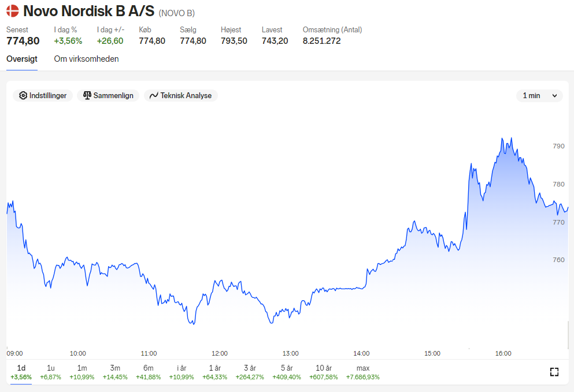
Task: Select the 1m time range
Action: tap(82, 372)
